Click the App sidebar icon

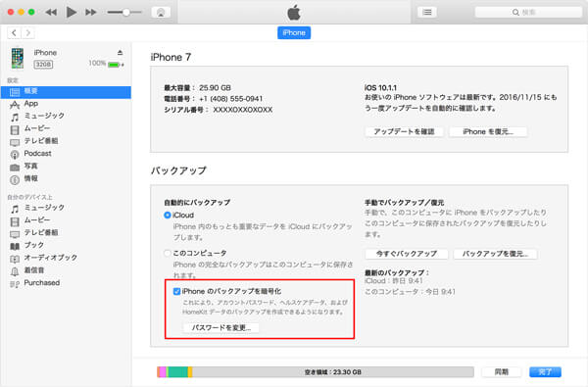[15, 105]
